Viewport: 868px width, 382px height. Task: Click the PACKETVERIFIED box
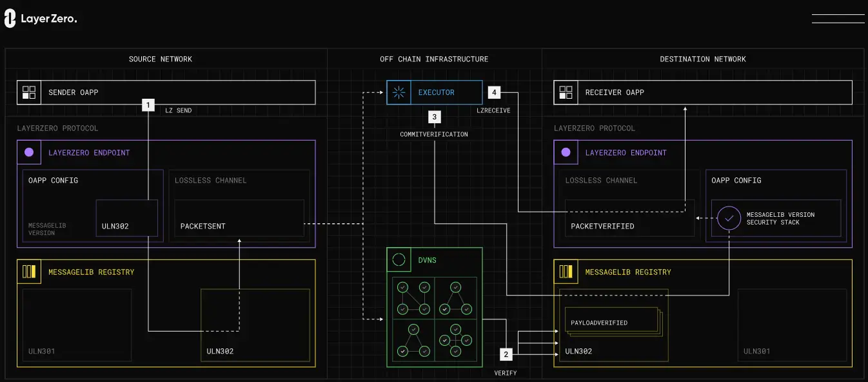click(629, 218)
